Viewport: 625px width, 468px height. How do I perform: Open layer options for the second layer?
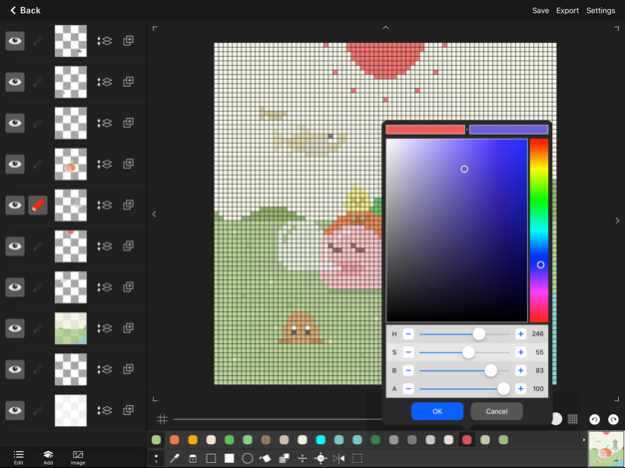point(105,82)
